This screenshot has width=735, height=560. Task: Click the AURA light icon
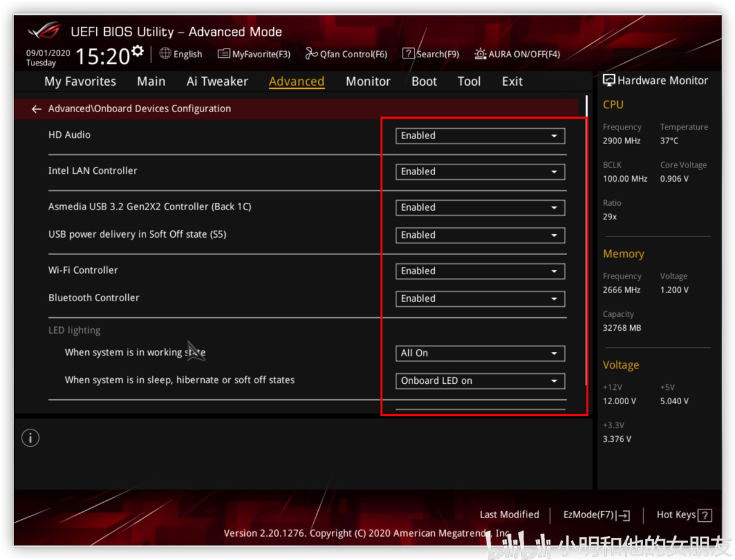[x=480, y=54]
